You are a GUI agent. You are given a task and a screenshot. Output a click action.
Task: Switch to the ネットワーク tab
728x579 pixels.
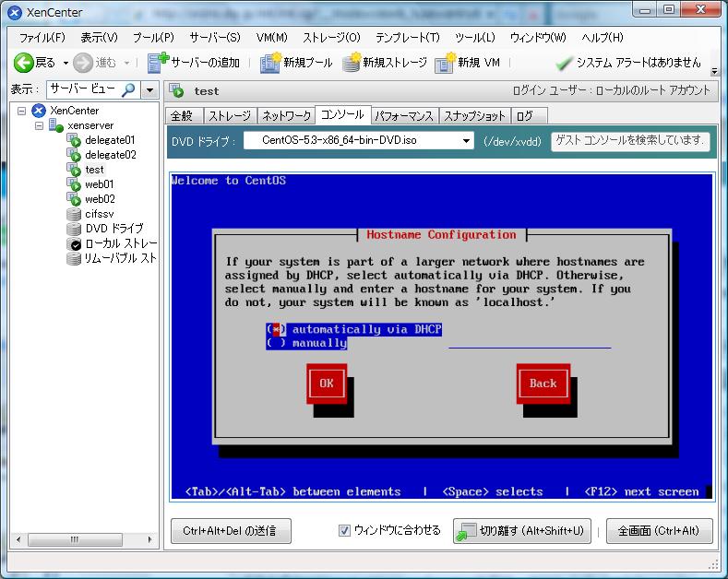[286, 115]
